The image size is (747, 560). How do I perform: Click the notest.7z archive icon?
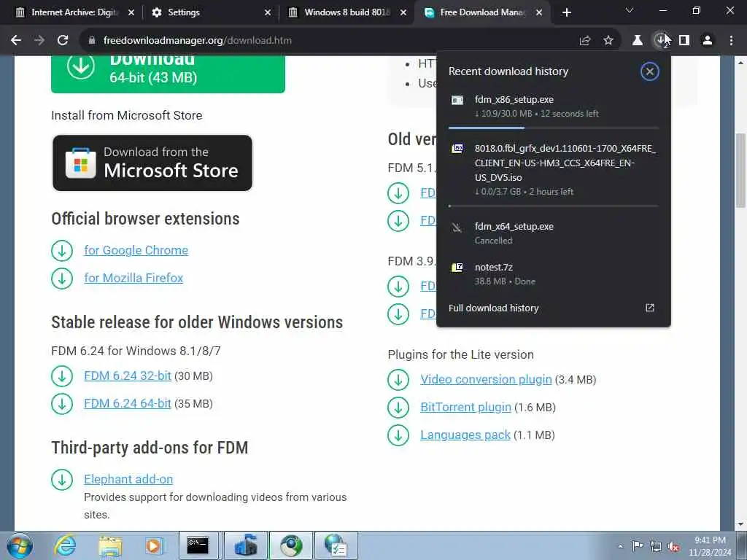click(457, 268)
